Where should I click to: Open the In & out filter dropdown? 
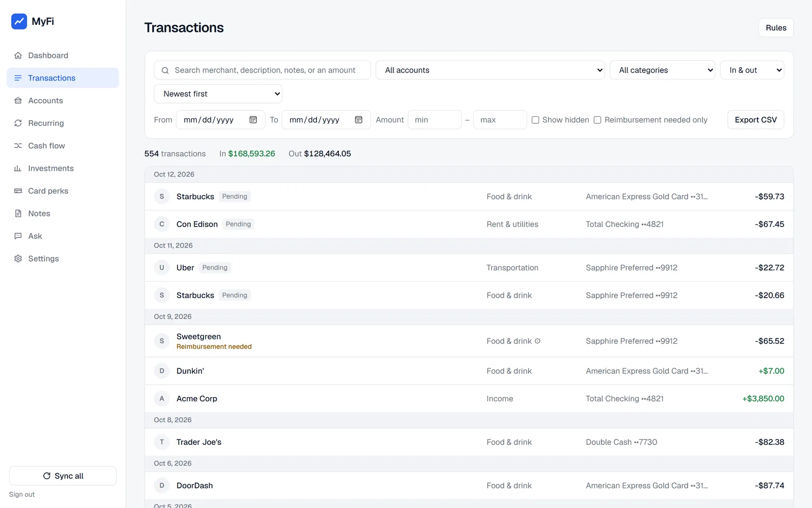click(752, 70)
